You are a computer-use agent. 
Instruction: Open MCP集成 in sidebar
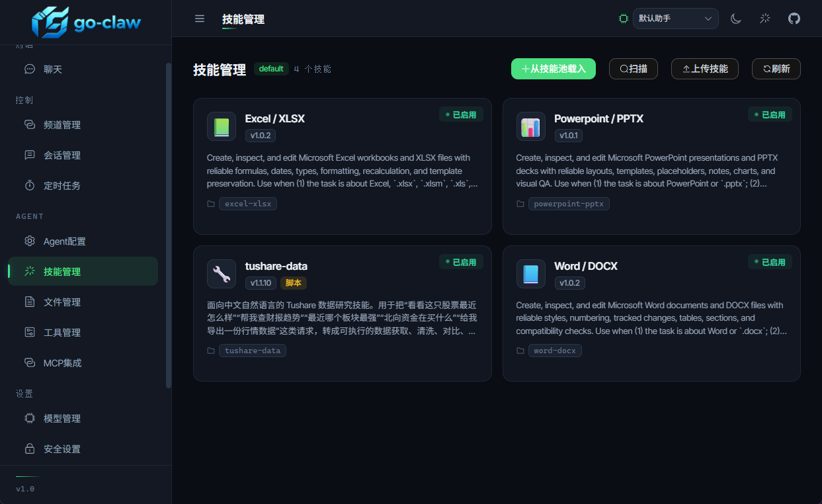[83, 362]
